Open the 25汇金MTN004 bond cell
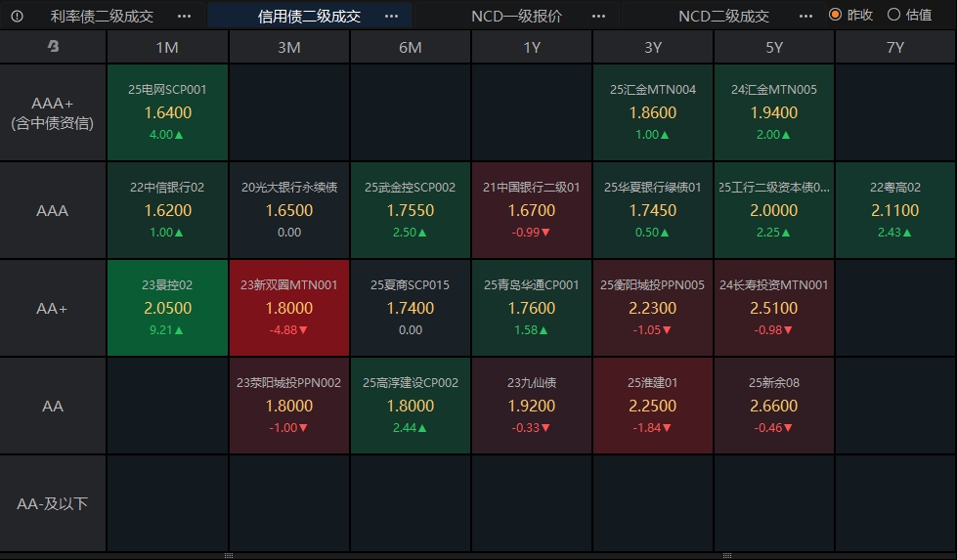 653,112
